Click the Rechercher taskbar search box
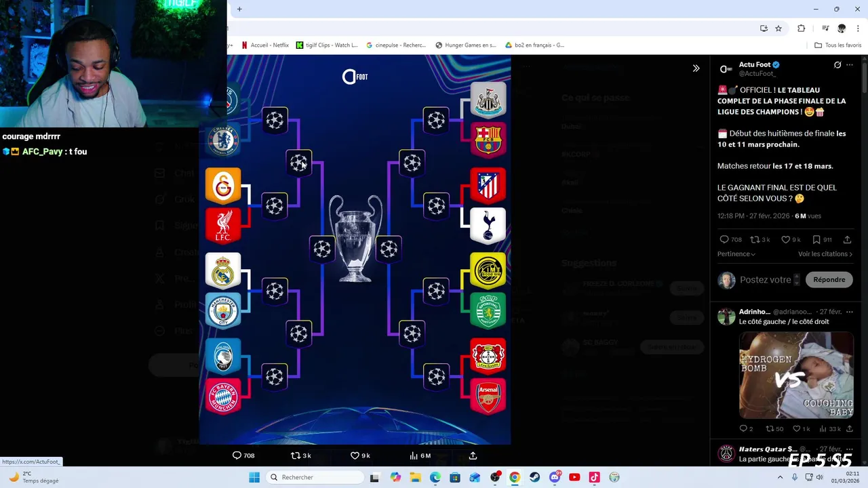Viewport: 868px width, 488px height. 314,477
